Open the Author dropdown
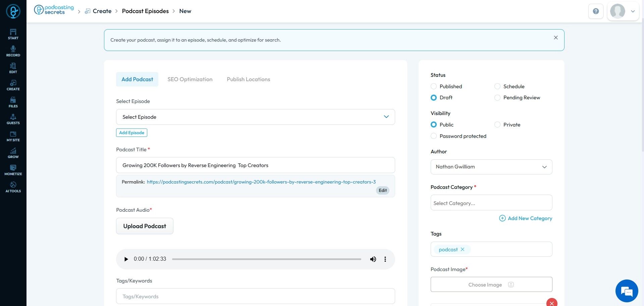The width and height of the screenshot is (644, 306). 491,167
